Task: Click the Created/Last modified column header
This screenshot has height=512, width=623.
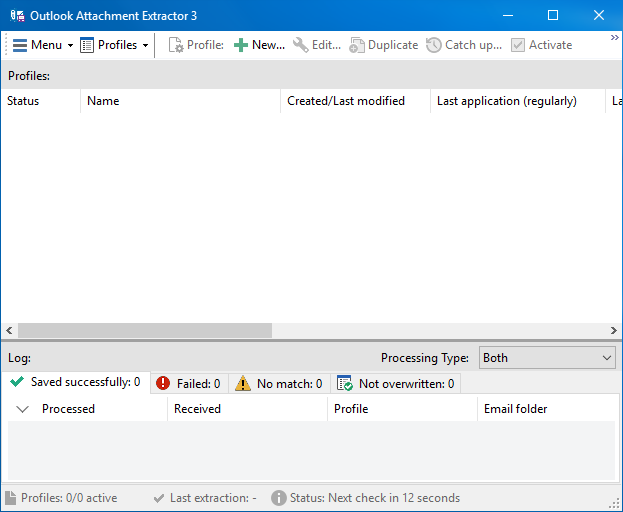Action: pos(346,101)
